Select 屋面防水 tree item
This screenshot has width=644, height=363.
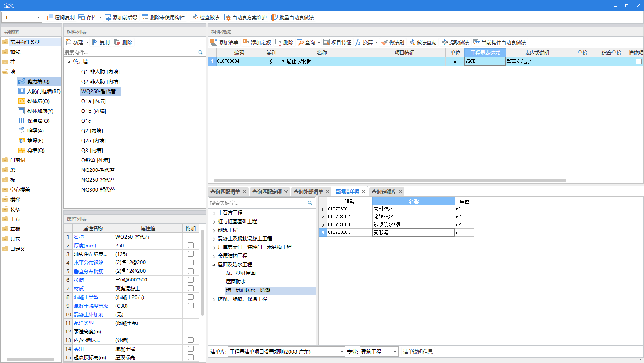click(x=236, y=282)
